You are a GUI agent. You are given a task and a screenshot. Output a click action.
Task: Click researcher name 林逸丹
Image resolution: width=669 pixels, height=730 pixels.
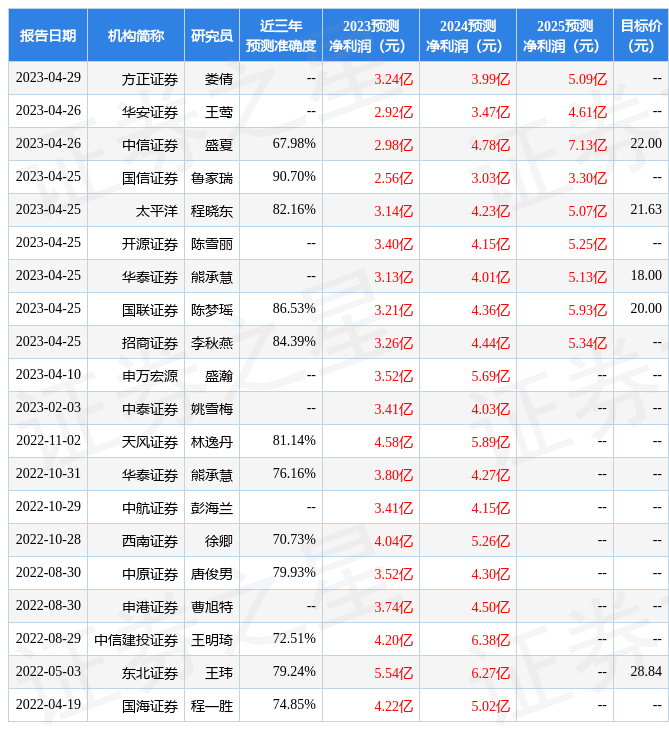[212, 442]
